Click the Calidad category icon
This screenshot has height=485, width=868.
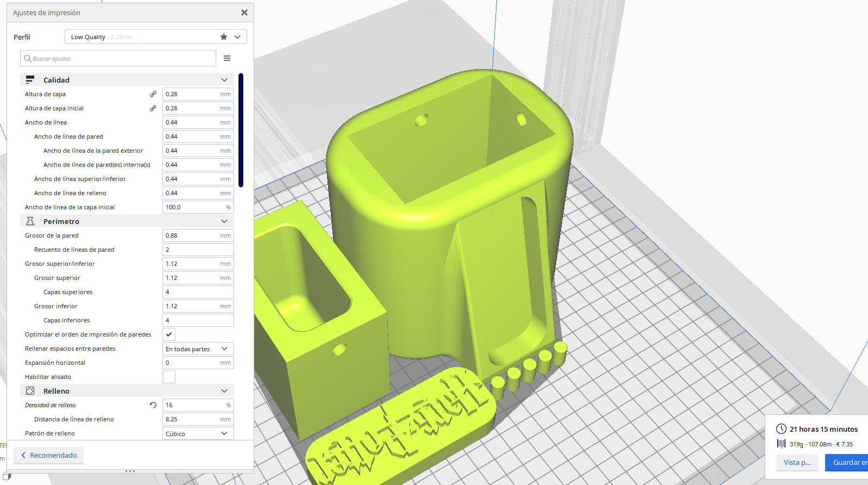[x=30, y=80]
